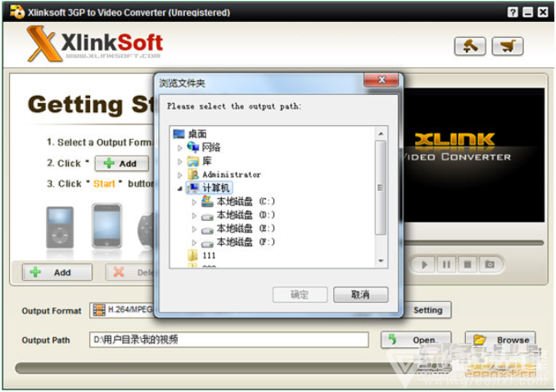The width and height of the screenshot is (556, 392).
Task: Expand the D: drive node
Action: point(194,215)
